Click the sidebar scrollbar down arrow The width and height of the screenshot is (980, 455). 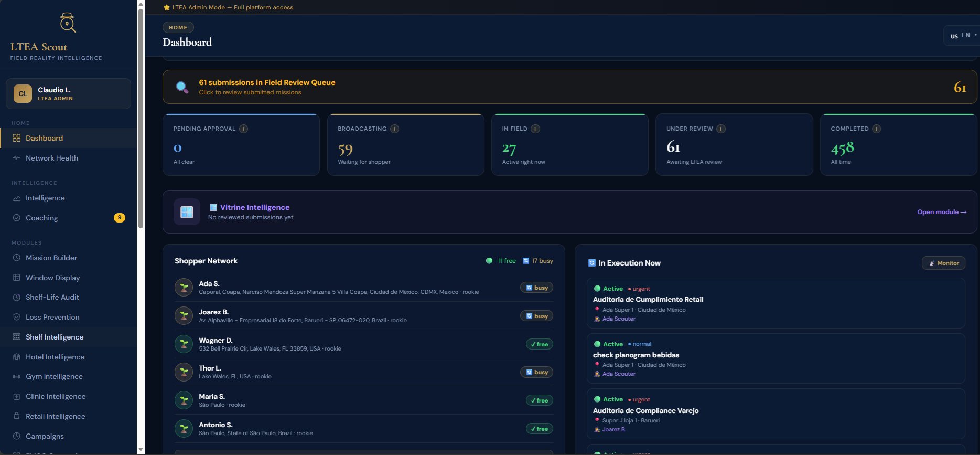(x=141, y=450)
